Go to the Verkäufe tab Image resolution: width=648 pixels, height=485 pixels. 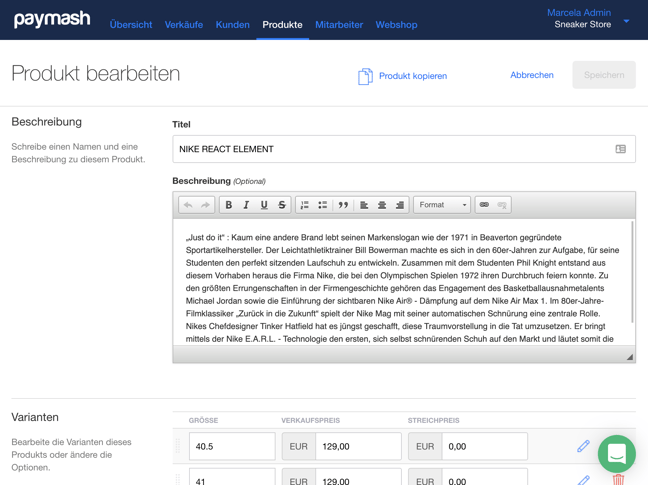183,25
